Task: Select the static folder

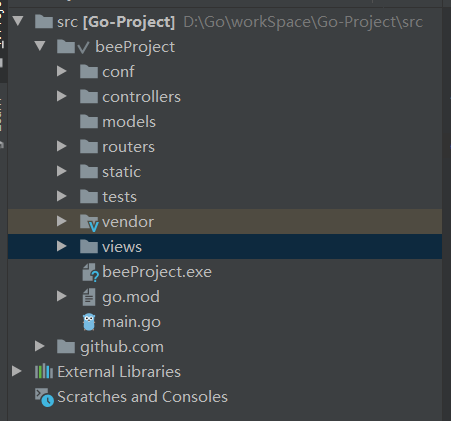Action: 121,172
